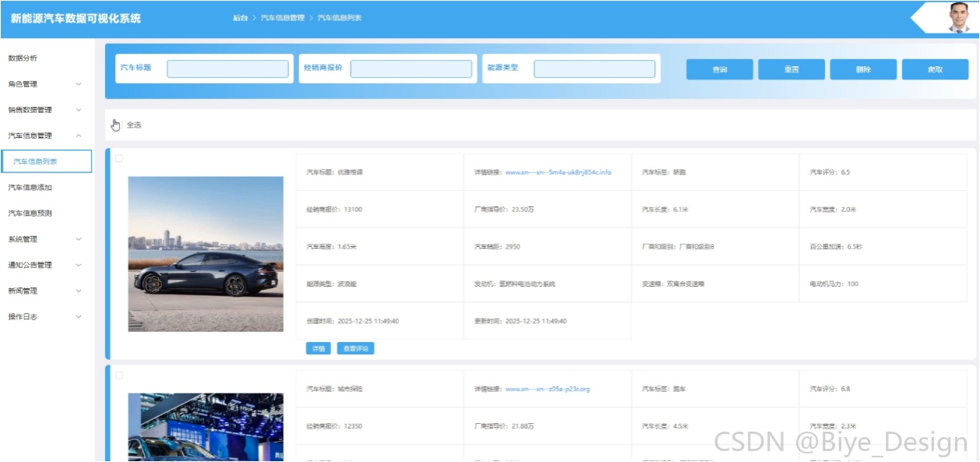This screenshot has height=462, width=980.
Task: Click the 汽车长度: 4.5米 cell
Action: 715,426
